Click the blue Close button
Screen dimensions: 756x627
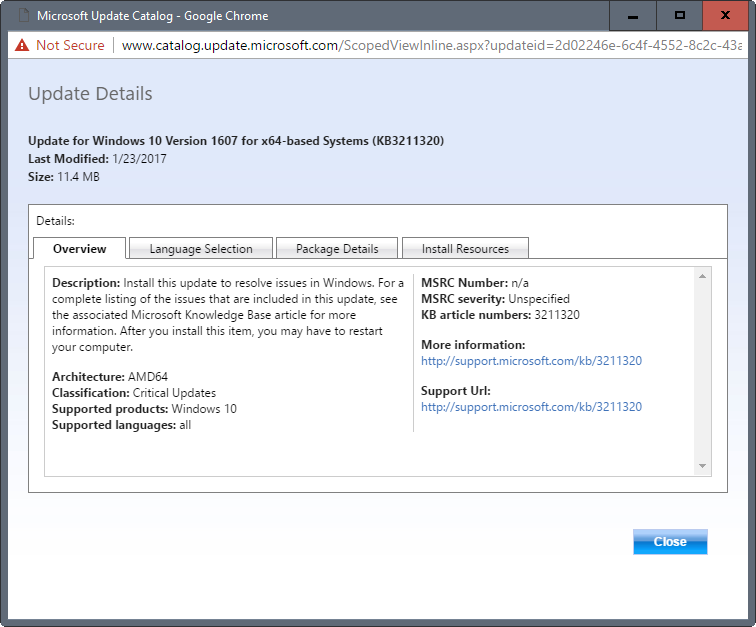coord(670,542)
